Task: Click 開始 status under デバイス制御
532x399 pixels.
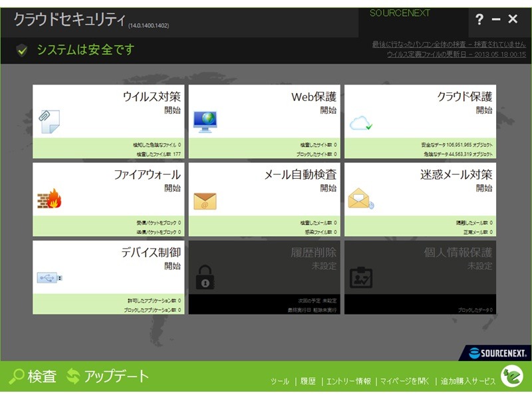Action: pos(172,265)
